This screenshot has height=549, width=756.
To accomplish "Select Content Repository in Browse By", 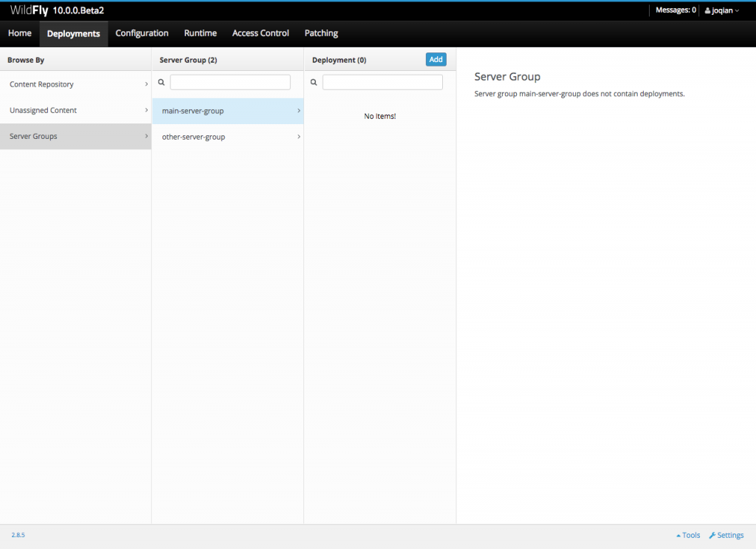I will (76, 84).
